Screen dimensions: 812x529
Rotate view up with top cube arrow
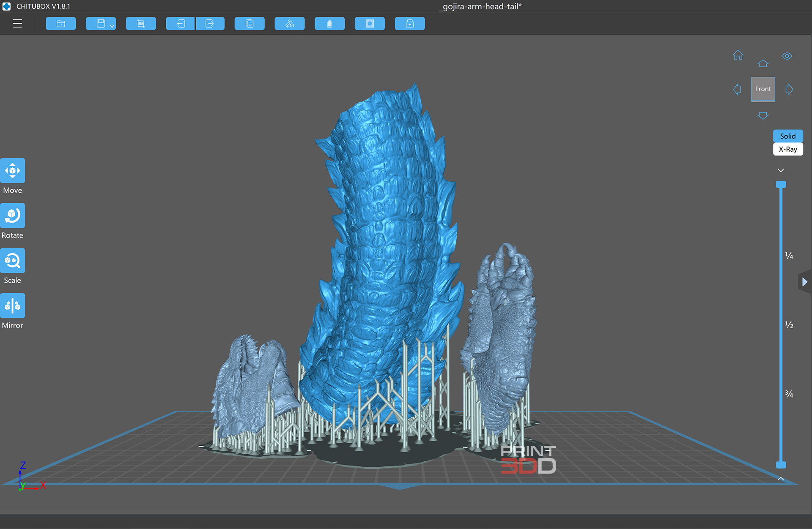[x=763, y=63]
